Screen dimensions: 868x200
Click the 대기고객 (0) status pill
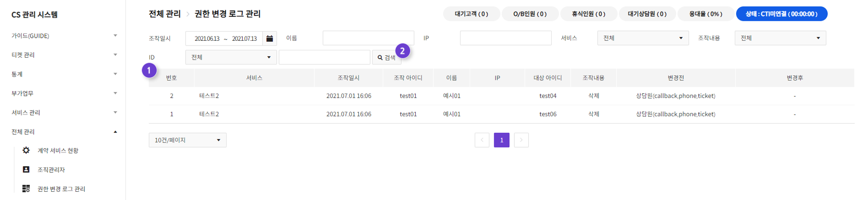471,14
